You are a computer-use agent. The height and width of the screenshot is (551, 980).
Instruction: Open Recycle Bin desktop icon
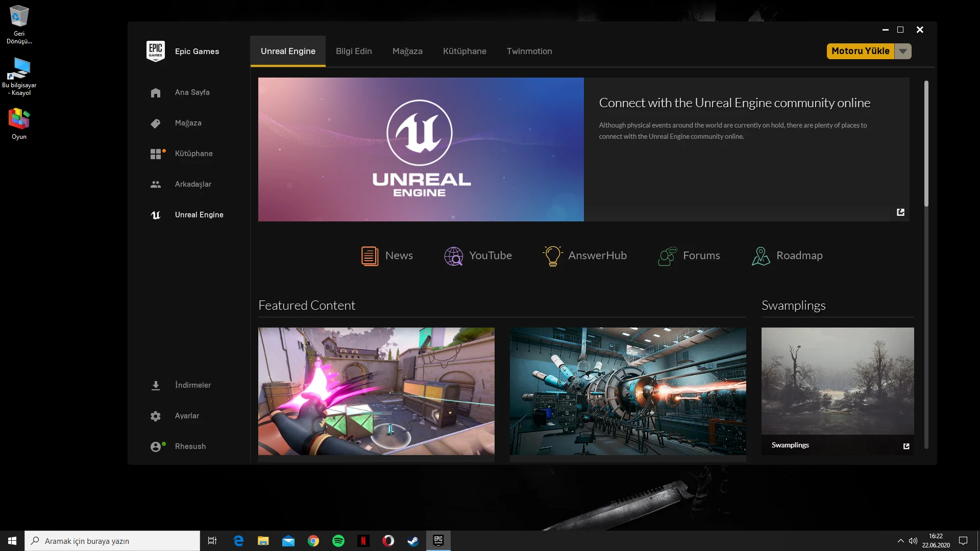point(19,24)
